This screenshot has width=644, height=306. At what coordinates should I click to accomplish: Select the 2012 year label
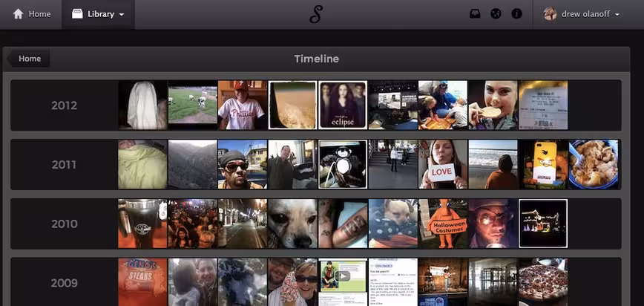64,105
